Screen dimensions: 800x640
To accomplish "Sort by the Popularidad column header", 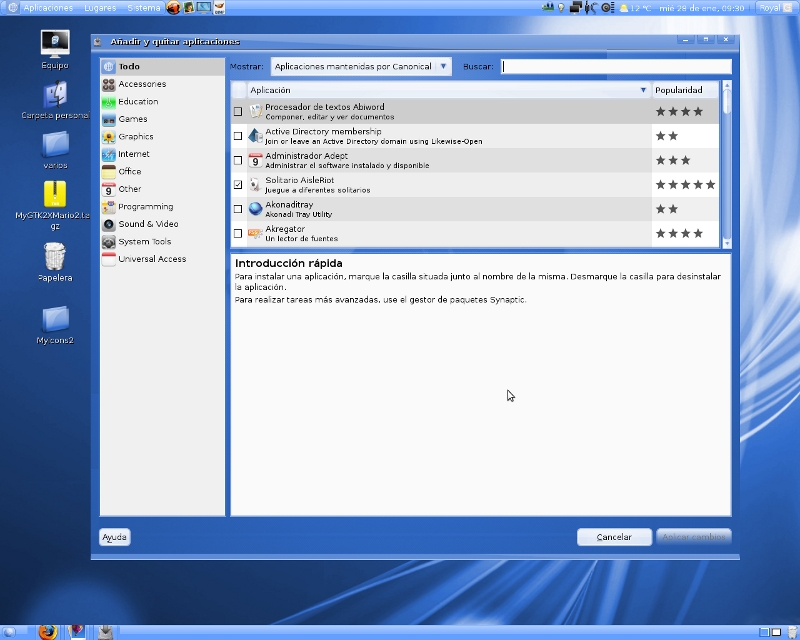I will (x=685, y=90).
